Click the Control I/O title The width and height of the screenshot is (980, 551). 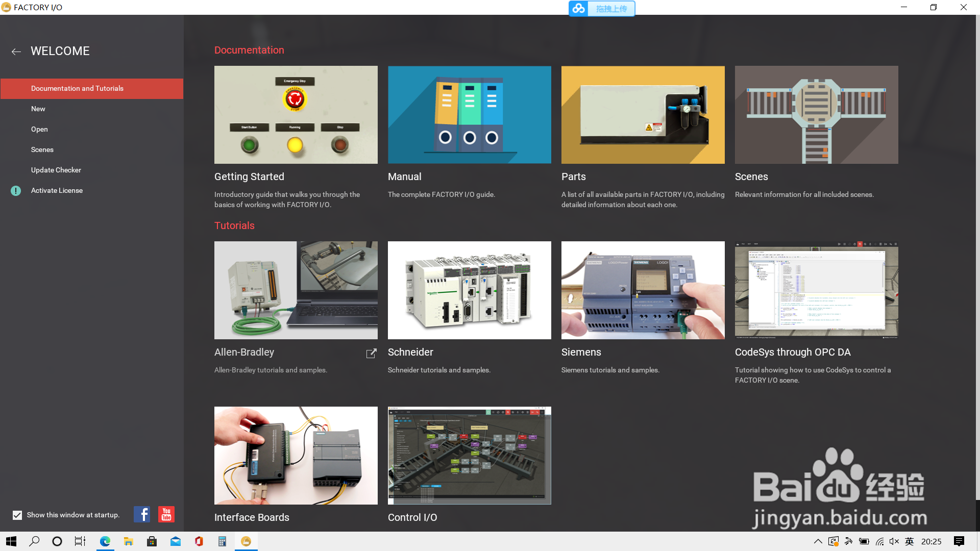[412, 518]
